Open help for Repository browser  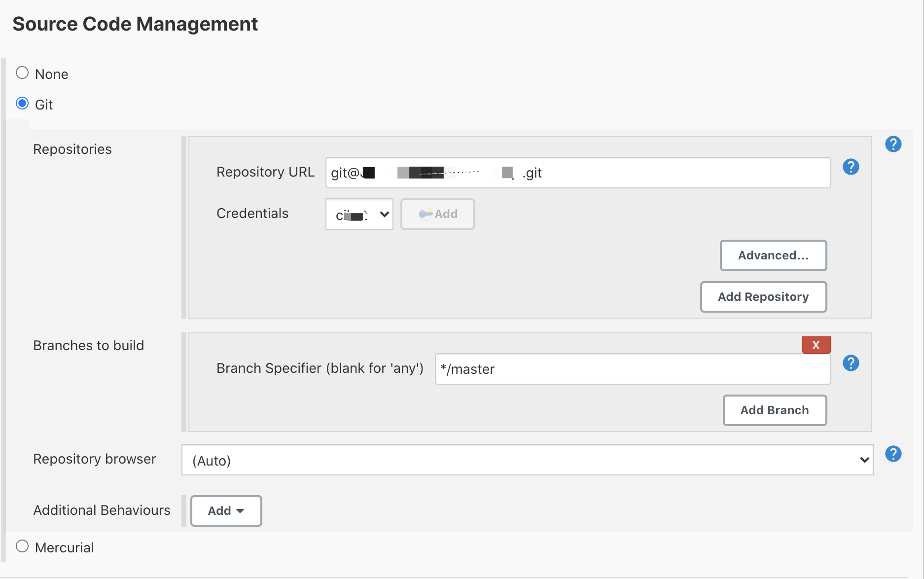coord(893,454)
